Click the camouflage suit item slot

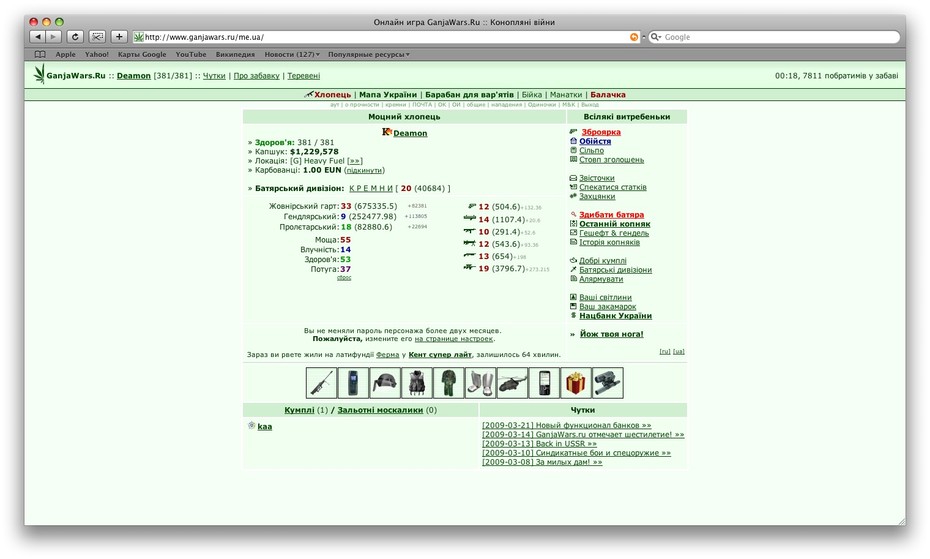448,383
